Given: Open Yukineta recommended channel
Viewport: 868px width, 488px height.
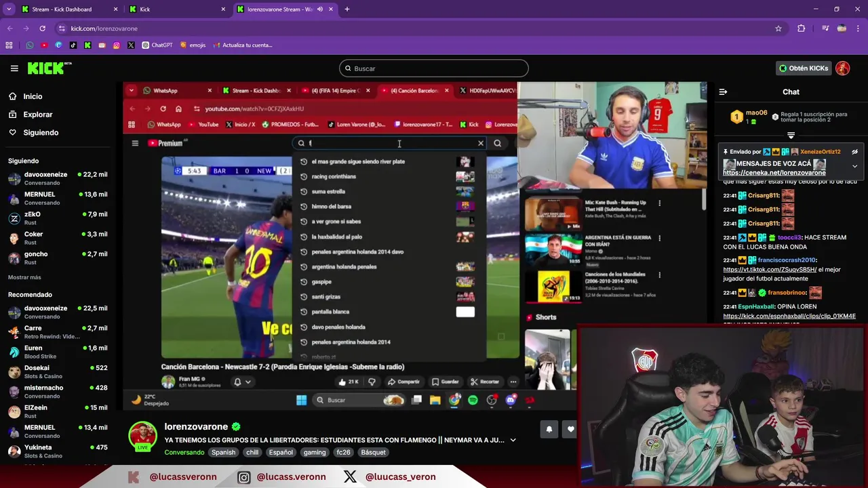Looking at the screenshot, I should click(x=58, y=451).
